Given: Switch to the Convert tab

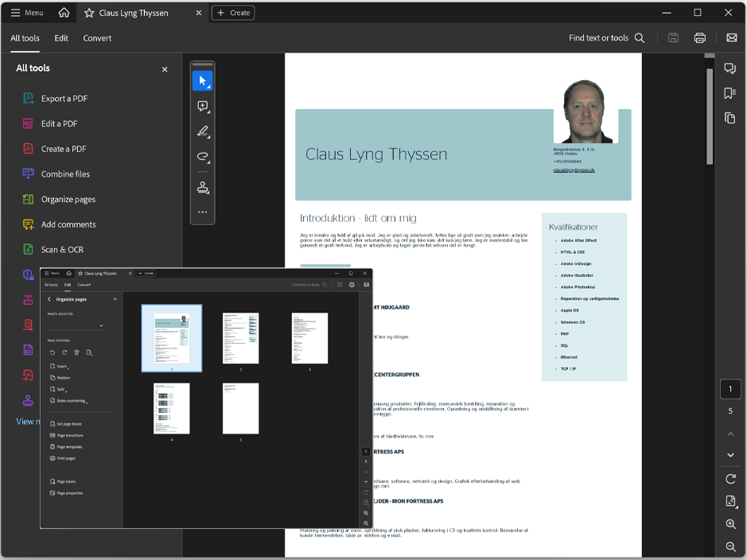Looking at the screenshot, I should point(97,38).
